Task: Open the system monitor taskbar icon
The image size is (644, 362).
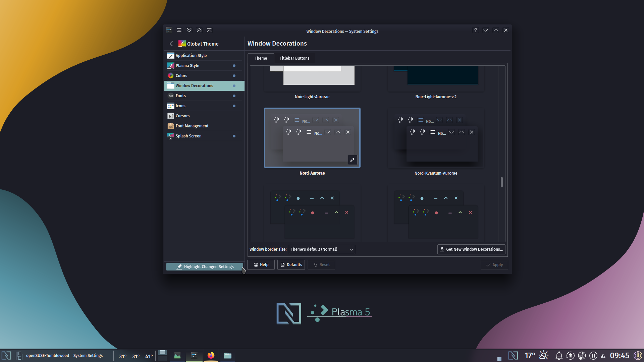Action: click(x=177, y=356)
